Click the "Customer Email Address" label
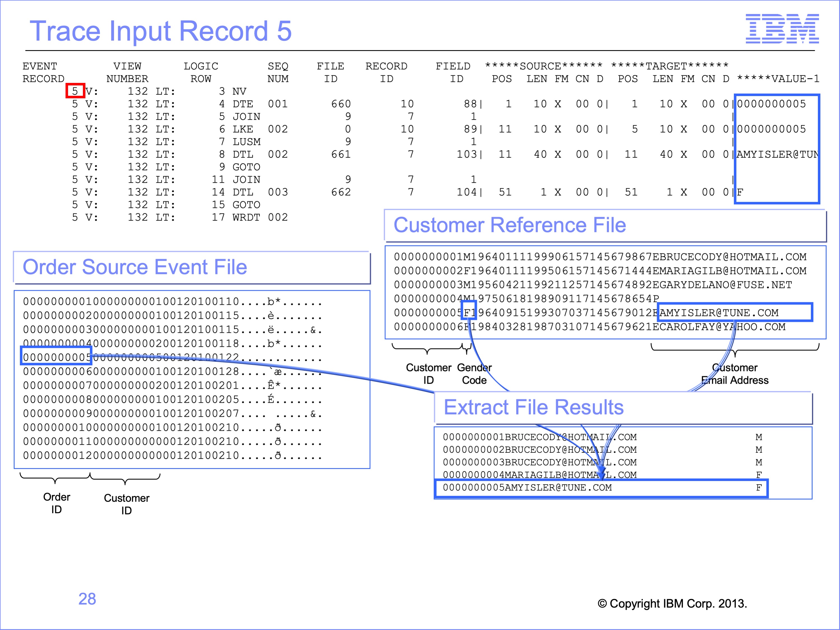This screenshot has height=630, width=840. click(735, 374)
